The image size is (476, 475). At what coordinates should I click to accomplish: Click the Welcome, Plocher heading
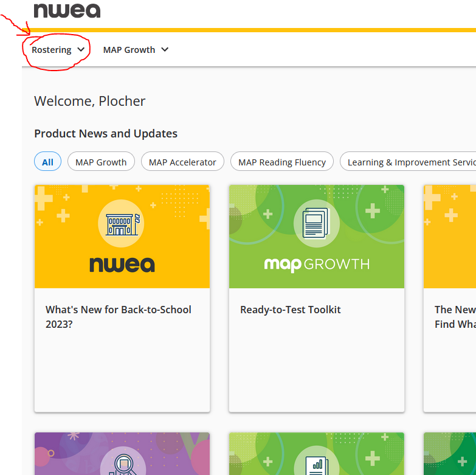coord(89,101)
